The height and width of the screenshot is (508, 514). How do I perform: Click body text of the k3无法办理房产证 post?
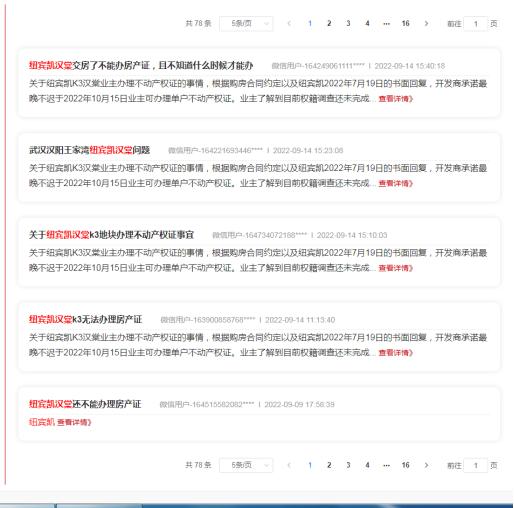(x=258, y=345)
